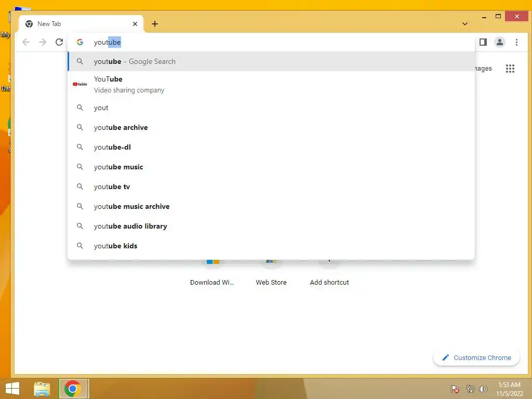532x399 pixels.
Task: Click the Google logo in address bar
Action: pos(80,42)
